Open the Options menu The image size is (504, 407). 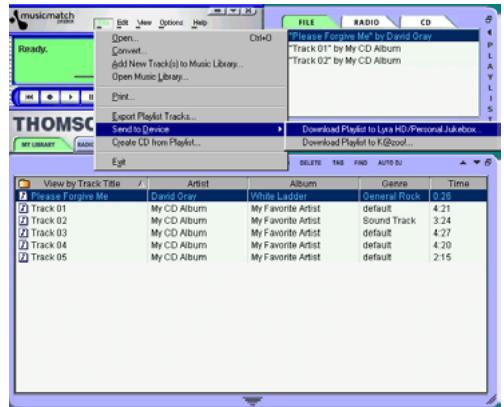point(171,23)
